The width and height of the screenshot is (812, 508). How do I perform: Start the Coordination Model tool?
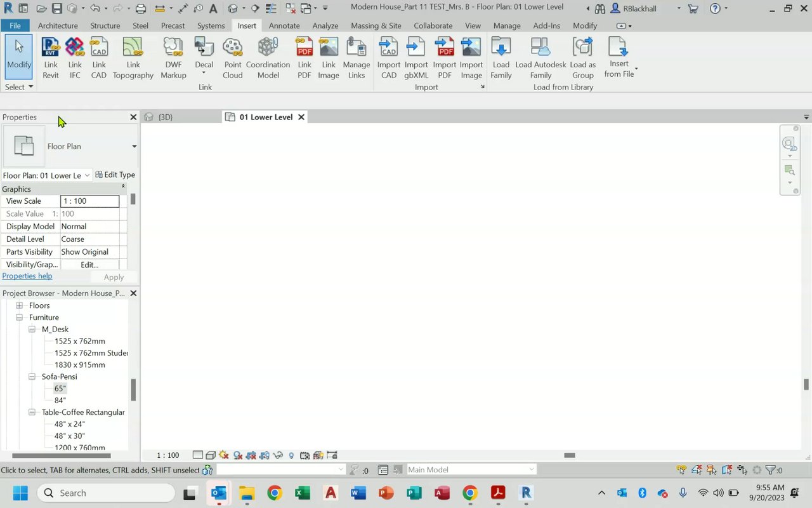[x=268, y=58]
